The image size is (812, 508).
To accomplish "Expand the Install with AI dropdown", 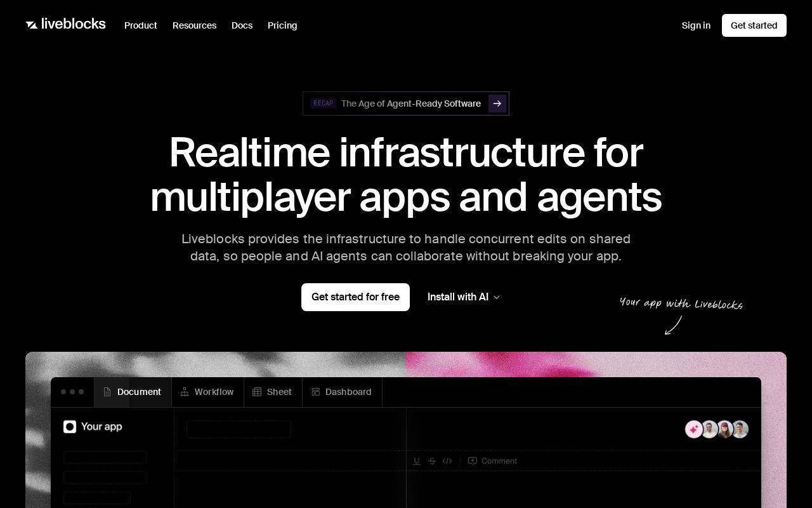I will tap(464, 297).
